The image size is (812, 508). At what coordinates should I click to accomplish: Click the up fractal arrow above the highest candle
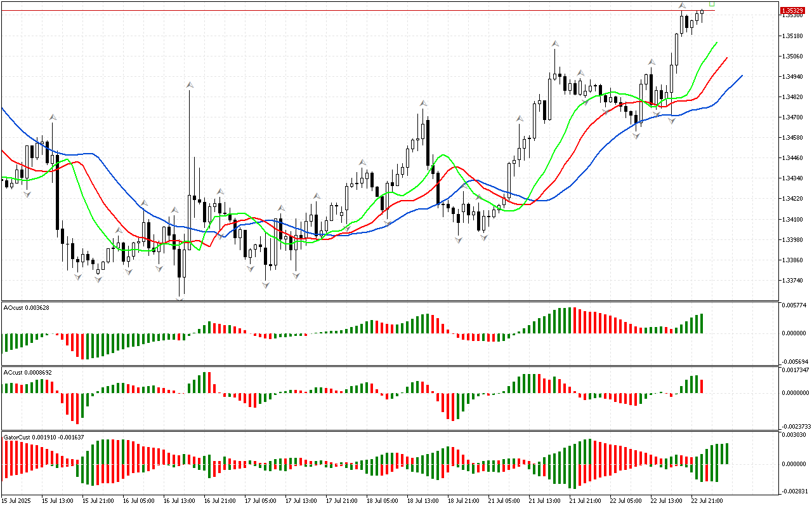(x=683, y=6)
